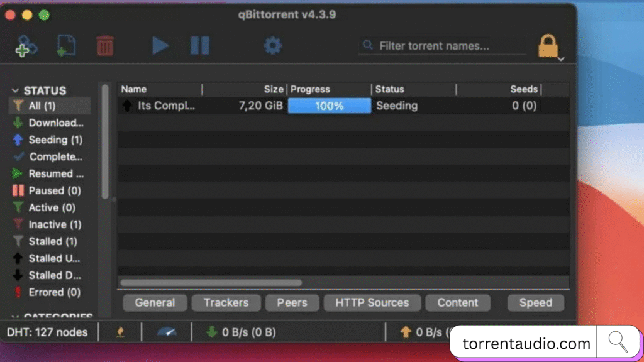Image resolution: width=644 pixels, height=362 pixels.
Task: Choose the Errored (0) filter
Action: [x=54, y=292]
